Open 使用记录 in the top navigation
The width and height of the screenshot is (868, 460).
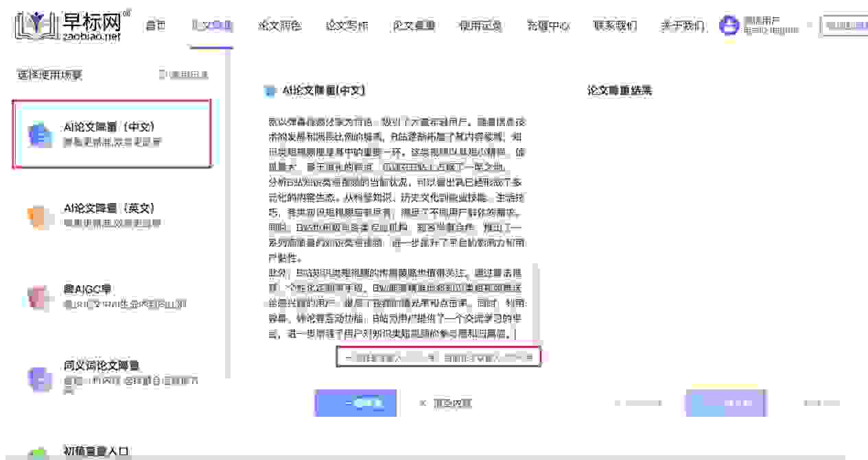tap(481, 26)
